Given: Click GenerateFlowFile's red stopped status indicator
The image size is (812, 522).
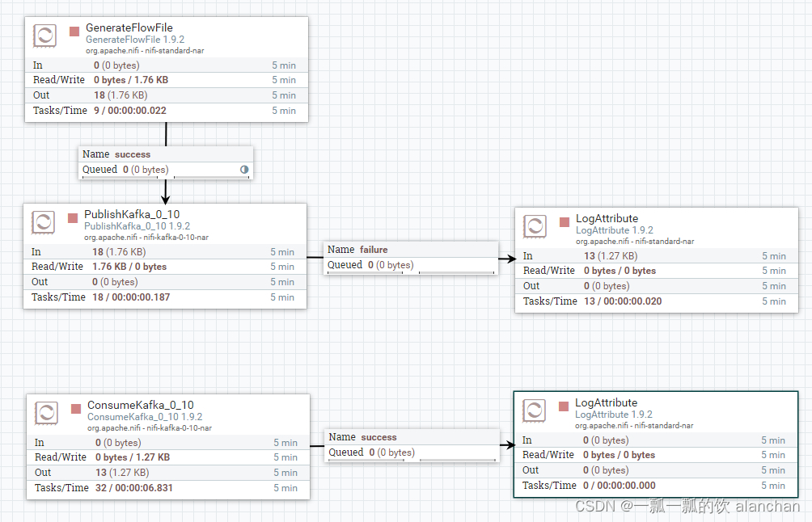Looking at the screenshot, I should [x=74, y=32].
